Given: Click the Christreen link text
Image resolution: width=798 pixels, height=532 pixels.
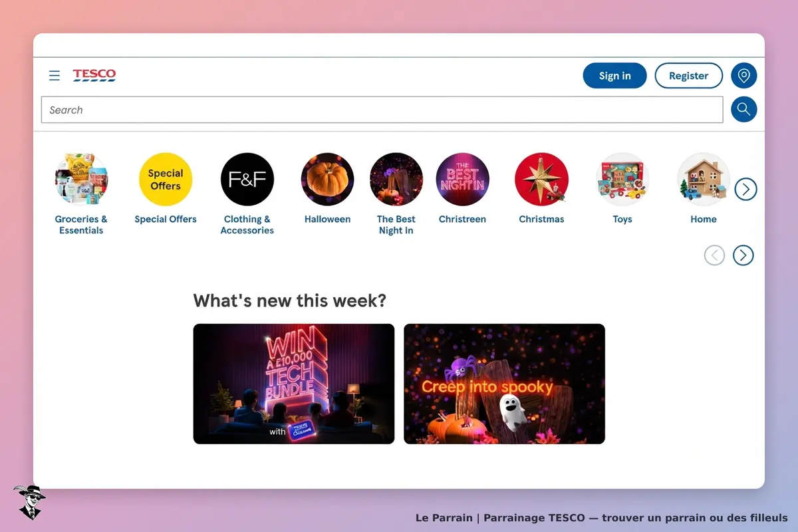Looking at the screenshot, I should pos(463,219).
